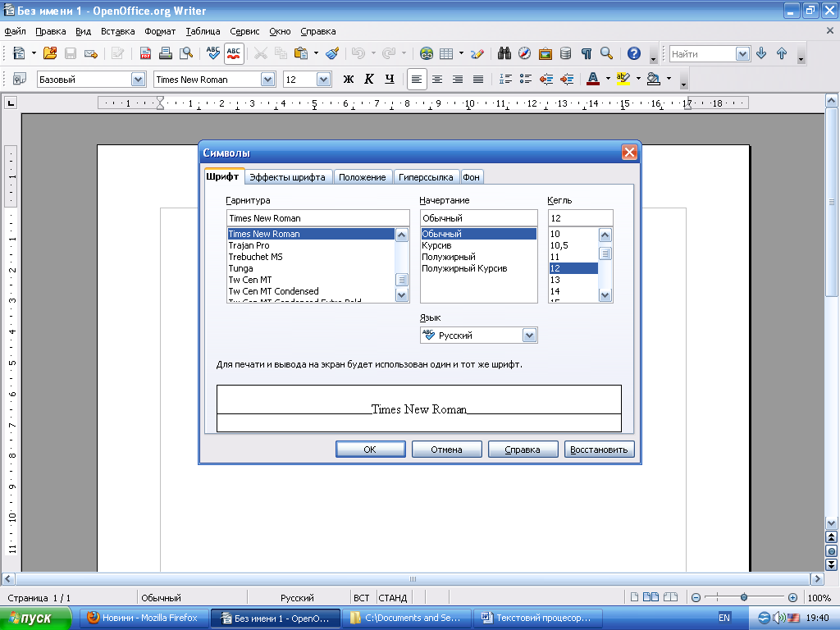Justify text alignment
Viewport: 840px width, 630px height.
[x=478, y=80]
